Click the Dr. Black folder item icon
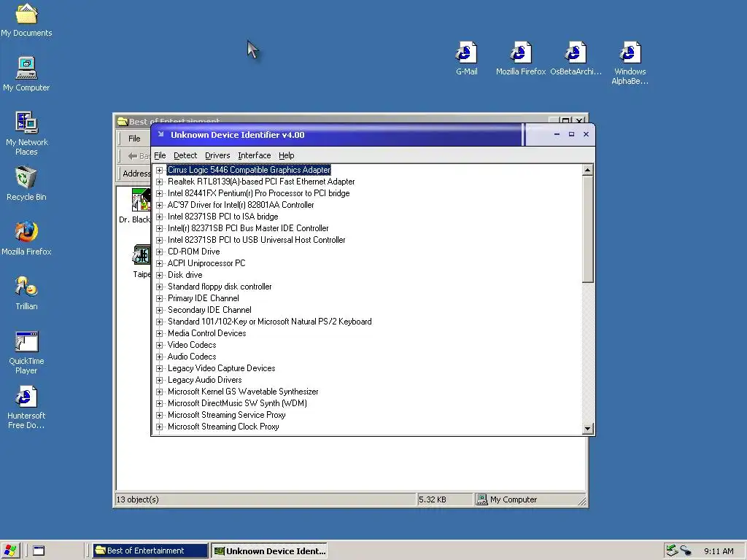This screenshot has width=747, height=560. click(x=142, y=200)
